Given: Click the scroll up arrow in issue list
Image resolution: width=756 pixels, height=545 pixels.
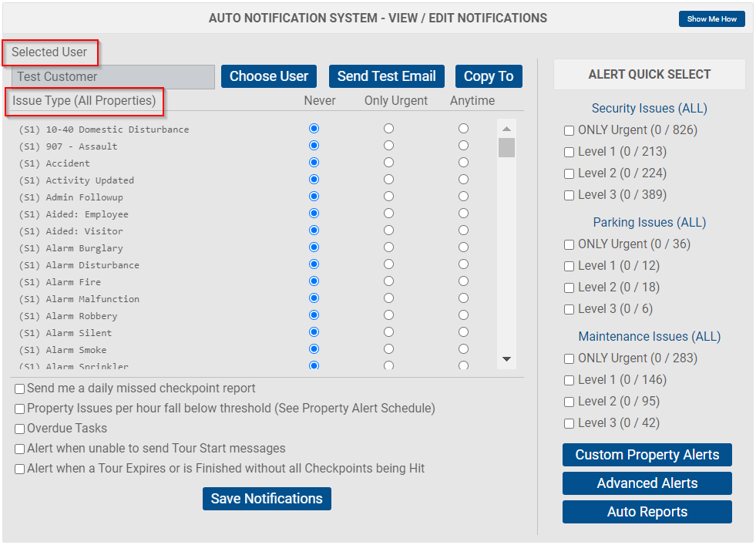Looking at the screenshot, I should (x=506, y=129).
